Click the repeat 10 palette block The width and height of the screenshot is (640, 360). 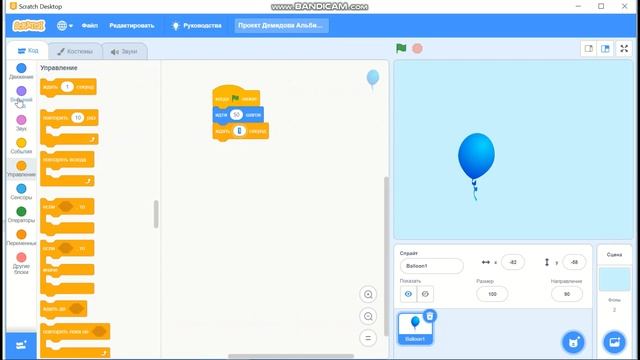point(69,127)
